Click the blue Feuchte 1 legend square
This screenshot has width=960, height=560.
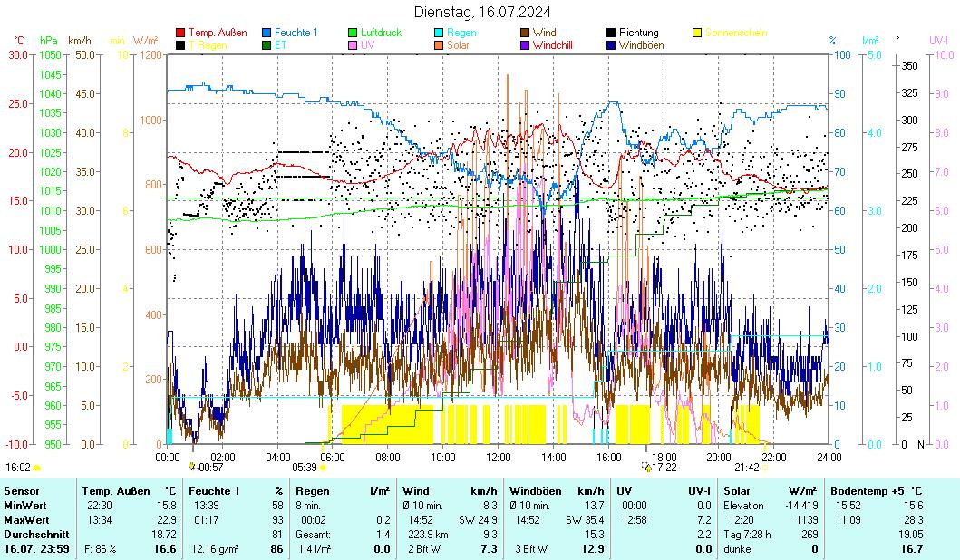tap(267, 33)
